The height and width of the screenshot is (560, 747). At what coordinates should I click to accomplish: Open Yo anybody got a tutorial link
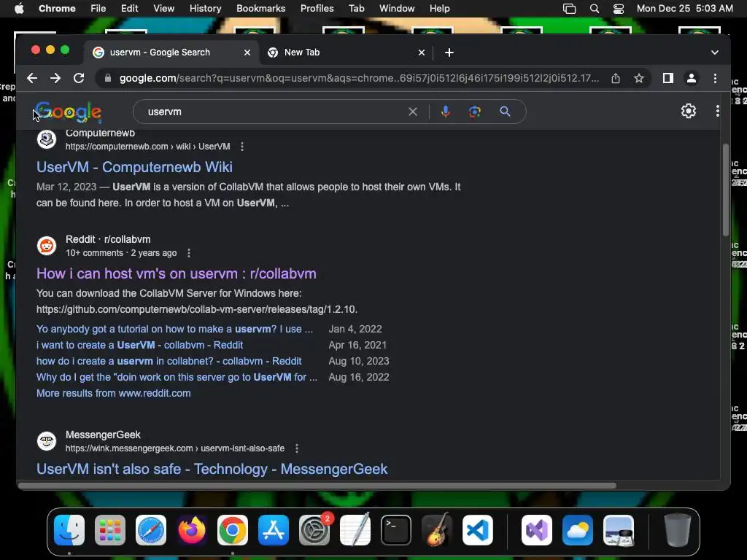click(x=175, y=329)
